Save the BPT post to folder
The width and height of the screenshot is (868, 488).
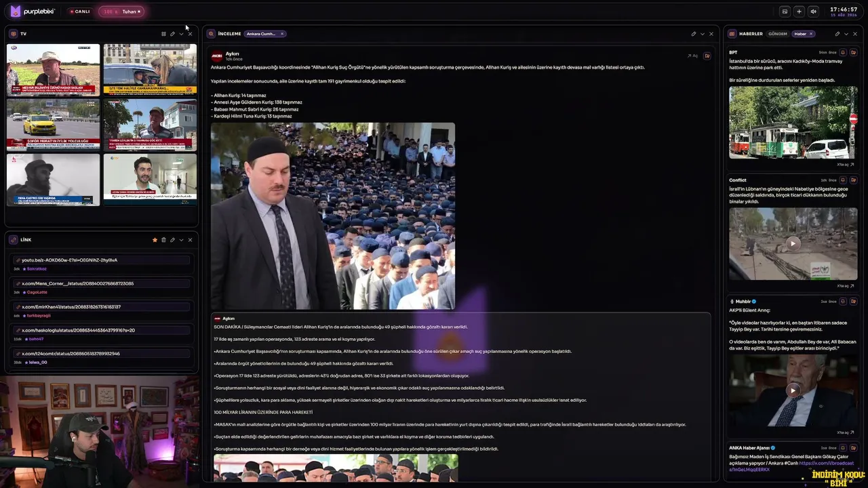[x=854, y=52]
